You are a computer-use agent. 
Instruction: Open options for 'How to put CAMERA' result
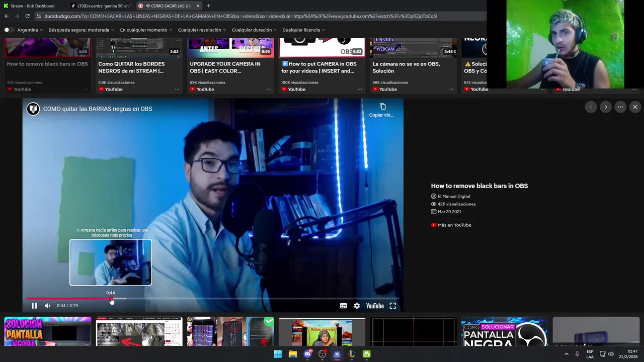click(360, 89)
